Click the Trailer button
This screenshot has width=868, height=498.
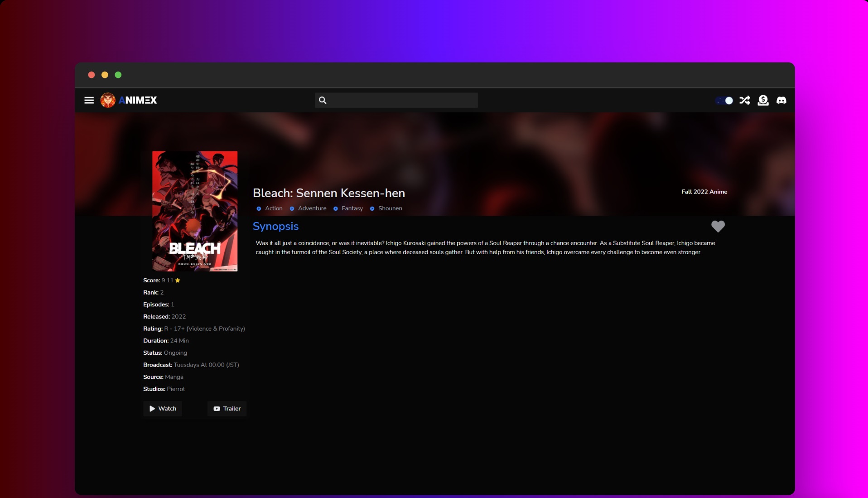pyautogui.click(x=227, y=409)
